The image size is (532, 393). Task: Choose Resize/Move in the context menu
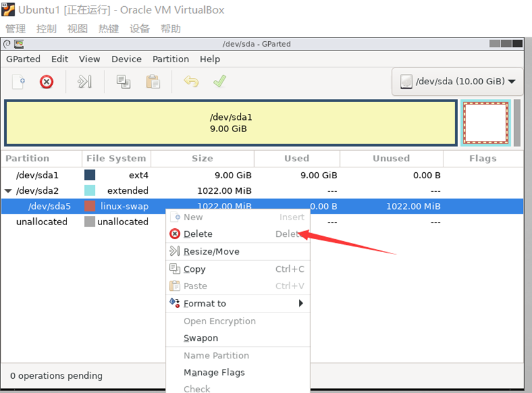(x=238, y=252)
